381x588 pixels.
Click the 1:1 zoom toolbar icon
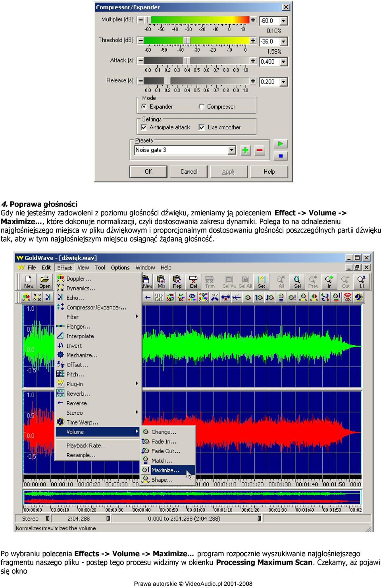coord(362,282)
